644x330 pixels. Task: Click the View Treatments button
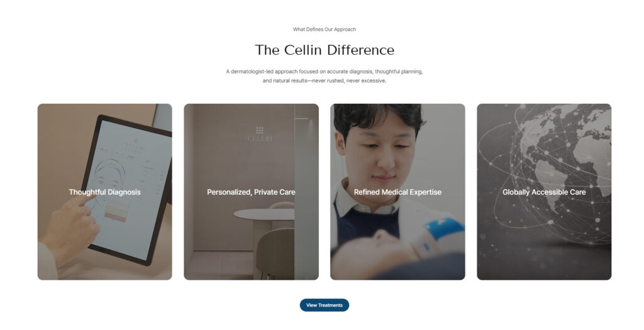pyautogui.click(x=324, y=305)
